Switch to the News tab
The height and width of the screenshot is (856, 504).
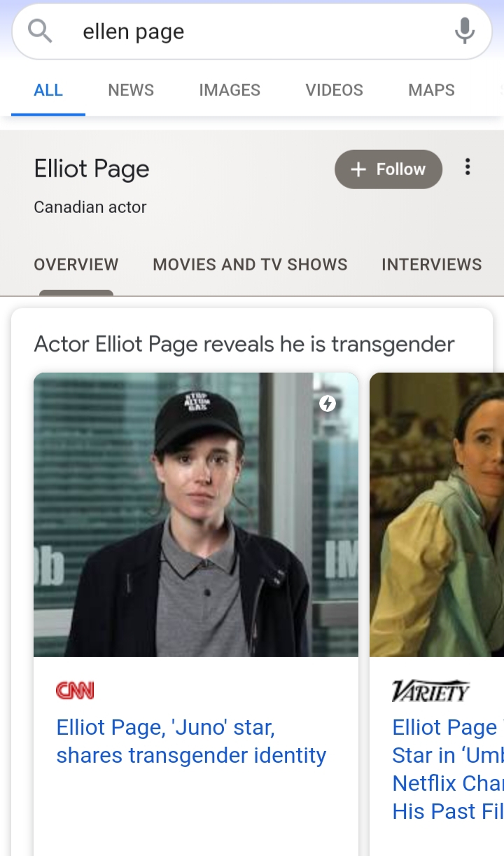click(131, 90)
